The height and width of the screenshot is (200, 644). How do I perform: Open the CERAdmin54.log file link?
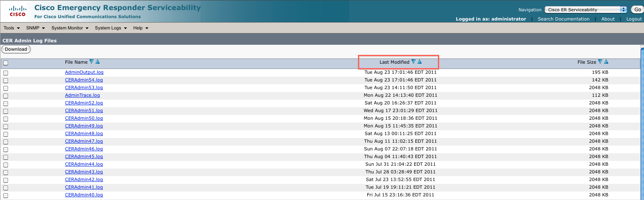pos(84,80)
